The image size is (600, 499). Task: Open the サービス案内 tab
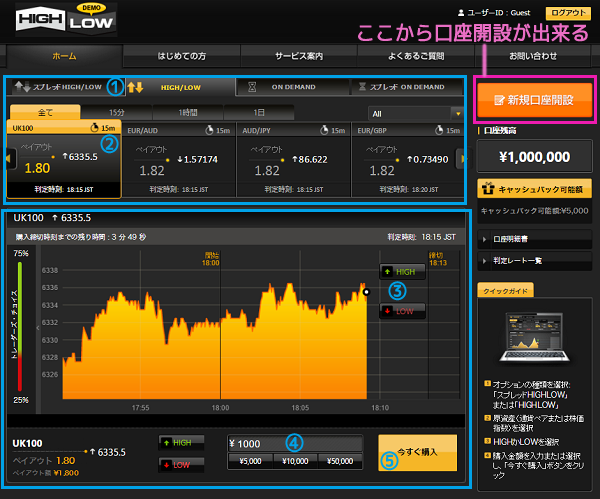(299, 56)
